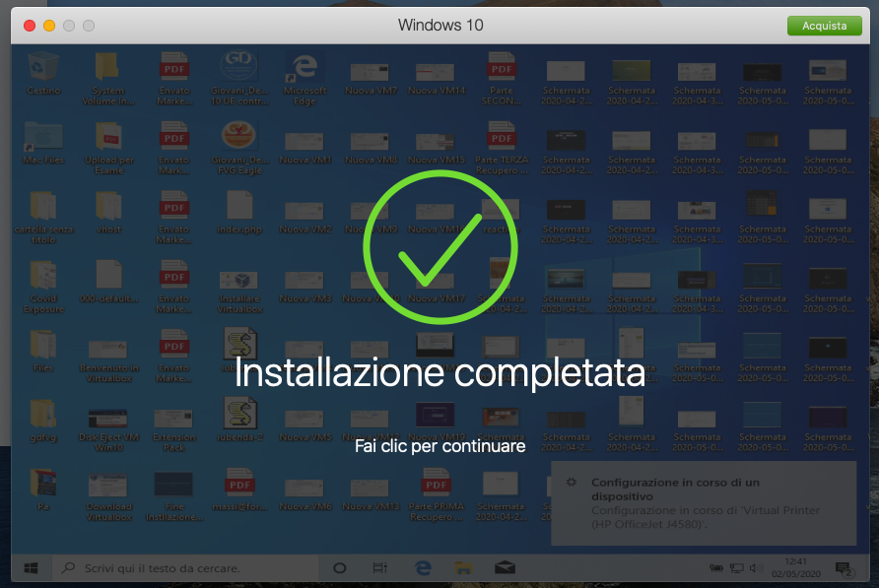The height and width of the screenshot is (588, 879).
Task: Click the yellow minimize window button
Action: pos(49,26)
